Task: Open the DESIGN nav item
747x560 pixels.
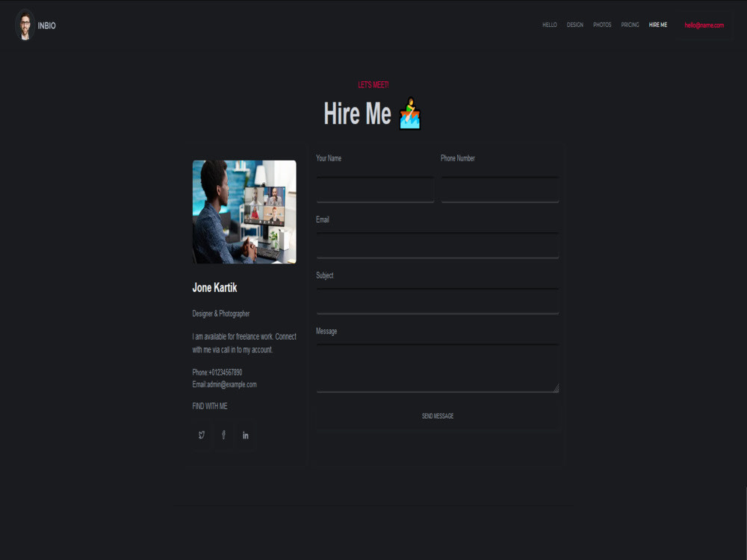Action: (575, 25)
